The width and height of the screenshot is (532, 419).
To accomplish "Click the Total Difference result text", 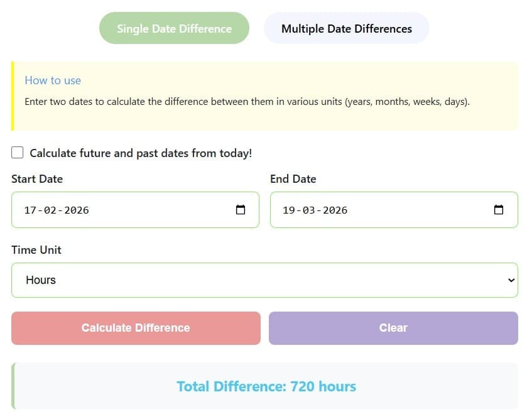I will pos(266,386).
